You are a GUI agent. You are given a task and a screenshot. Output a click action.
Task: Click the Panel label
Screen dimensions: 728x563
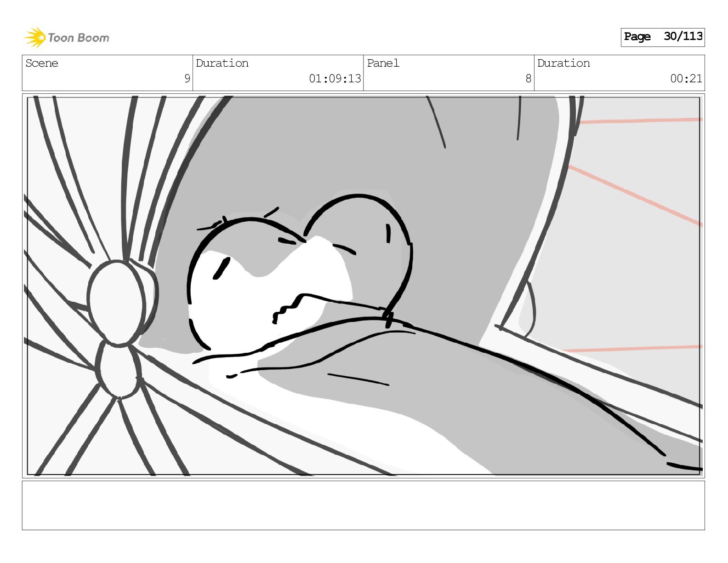pyautogui.click(x=383, y=63)
